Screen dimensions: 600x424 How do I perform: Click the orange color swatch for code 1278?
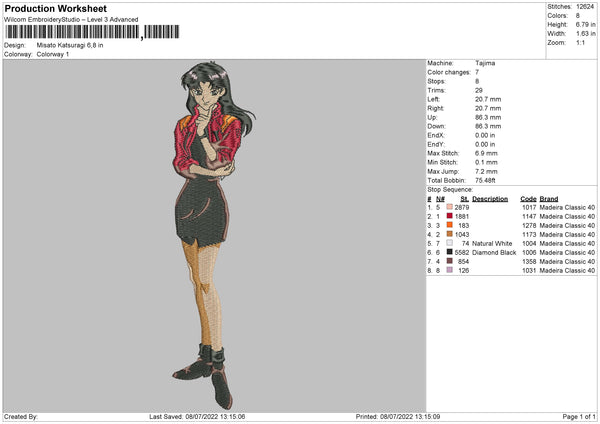pos(450,225)
